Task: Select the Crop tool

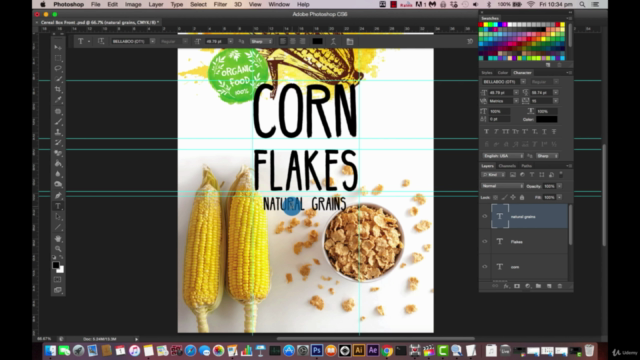Action: click(58, 89)
